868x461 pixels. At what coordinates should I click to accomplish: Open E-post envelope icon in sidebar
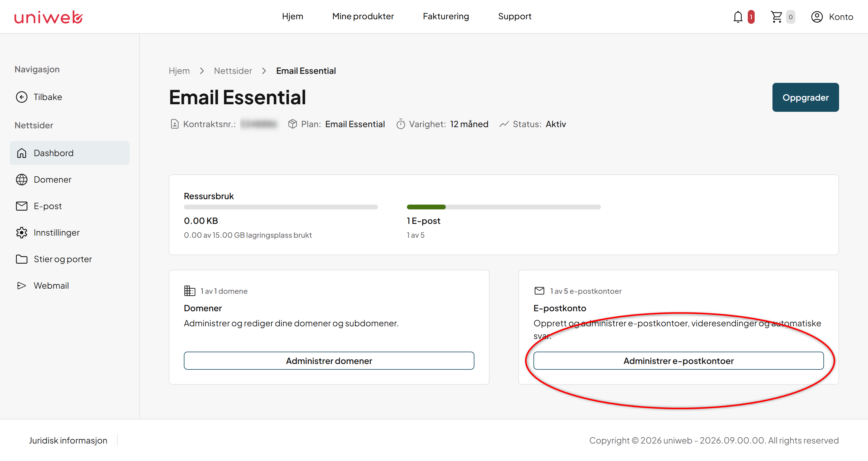22,206
